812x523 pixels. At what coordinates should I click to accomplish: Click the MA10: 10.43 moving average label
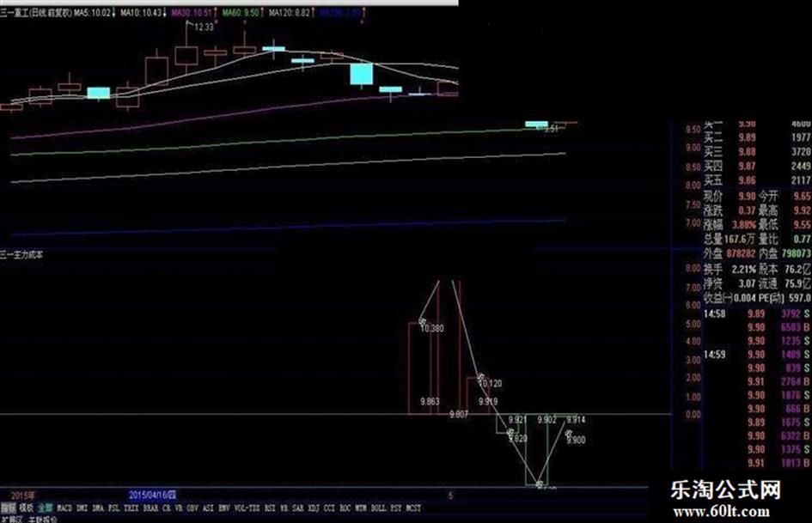[143, 12]
